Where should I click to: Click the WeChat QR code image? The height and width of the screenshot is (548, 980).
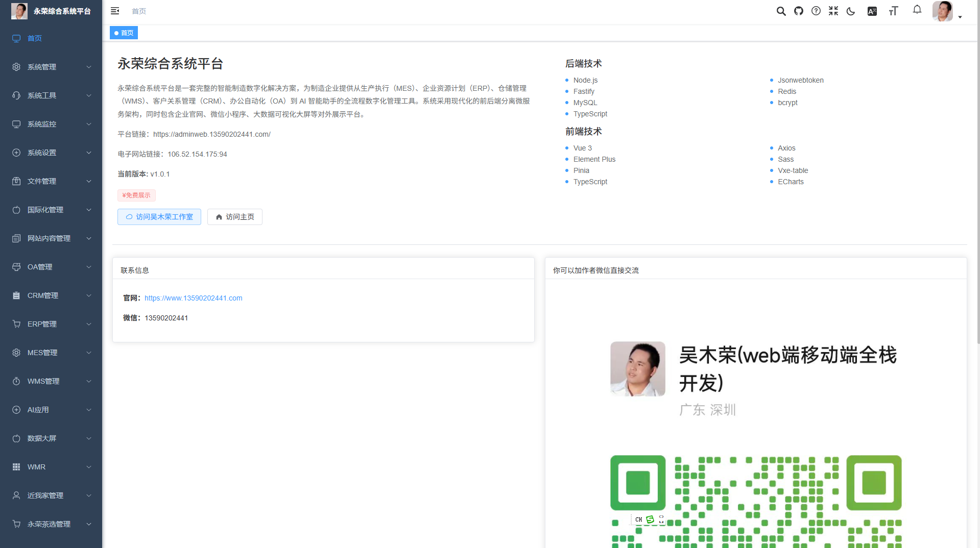(756, 502)
